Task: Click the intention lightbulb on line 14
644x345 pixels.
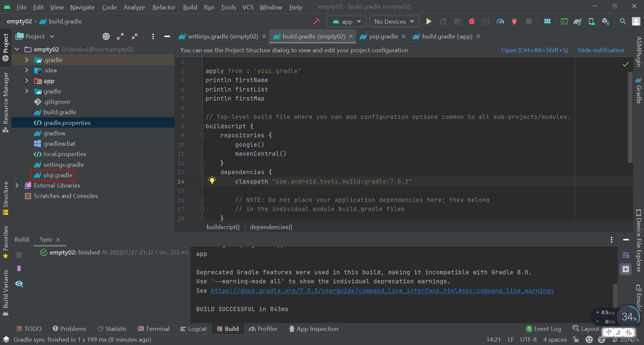Action: pos(212,180)
